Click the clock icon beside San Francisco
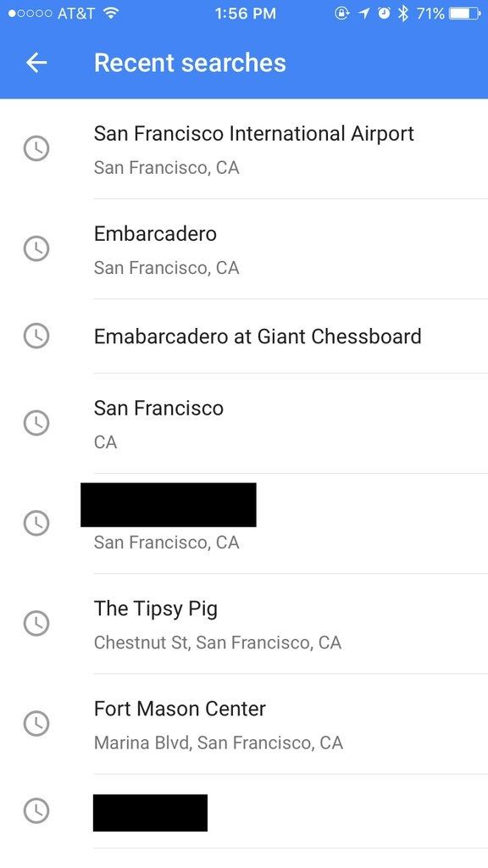Screen dimensions: 488x868 point(36,423)
